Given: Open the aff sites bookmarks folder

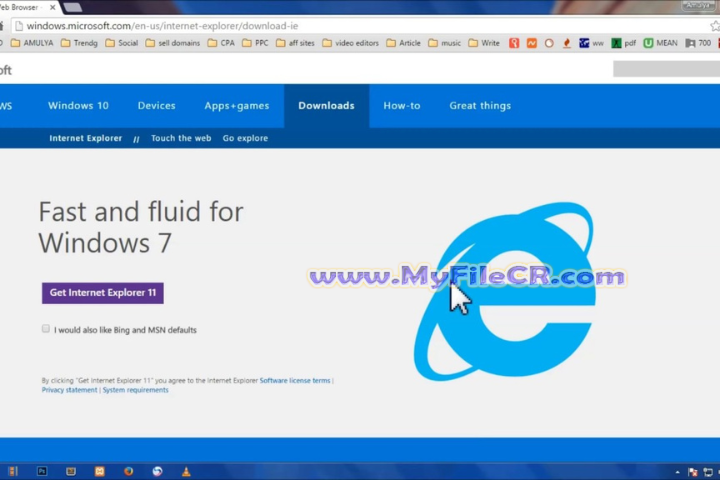Looking at the screenshot, I should tap(295, 43).
